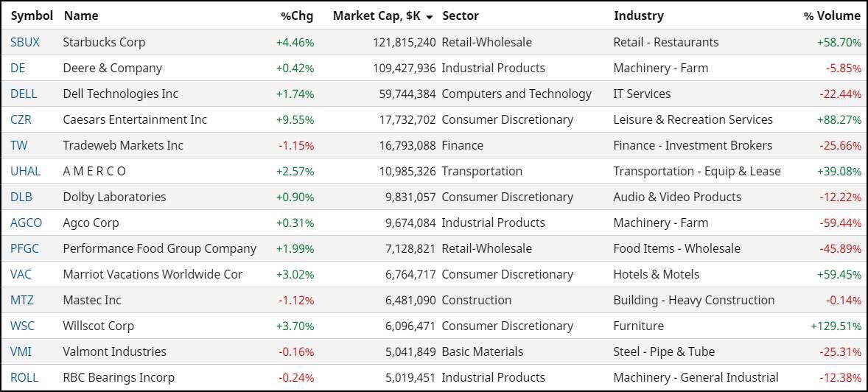This screenshot has width=868, height=392.
Task: Sort table by Name column
Action: pyautogui.click(x=80, y=15)
